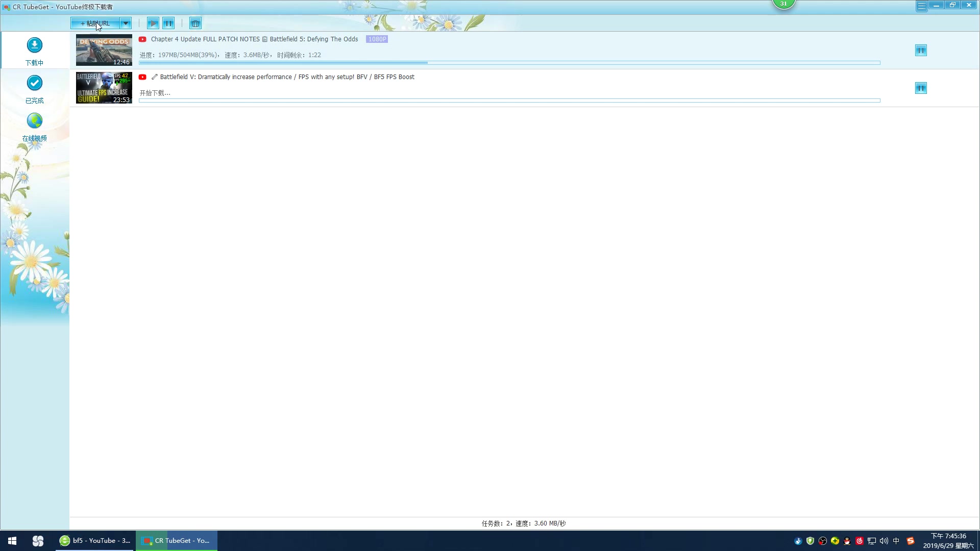
Task: Click the Sogou input method S icon
Action: pyautogui.click(x=911, y=541)
